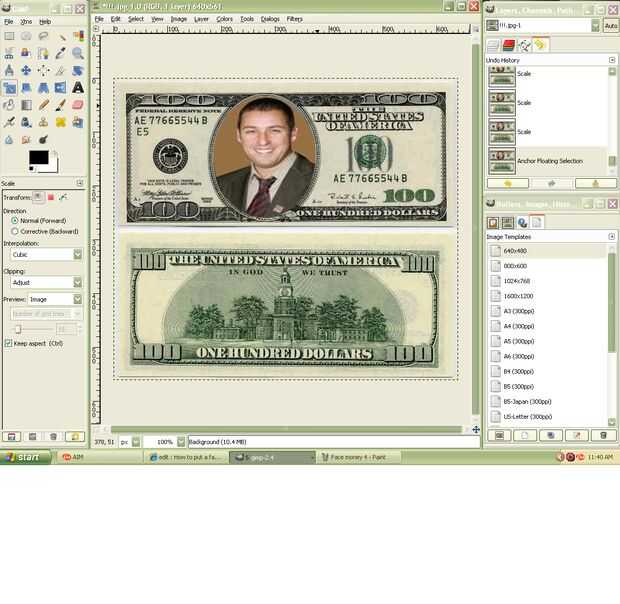Select the Dodge/Burn tool
The image size is (620, 604).
43,139
